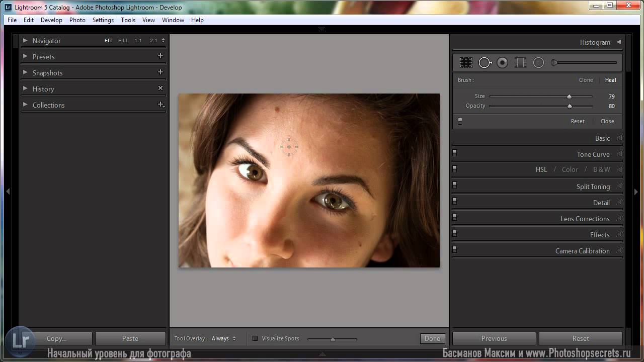Image resolution: width=644 pixels, height=362 pixels.
Task: Toggle the Tone Curve panel switch
Action: pos(454,153)
